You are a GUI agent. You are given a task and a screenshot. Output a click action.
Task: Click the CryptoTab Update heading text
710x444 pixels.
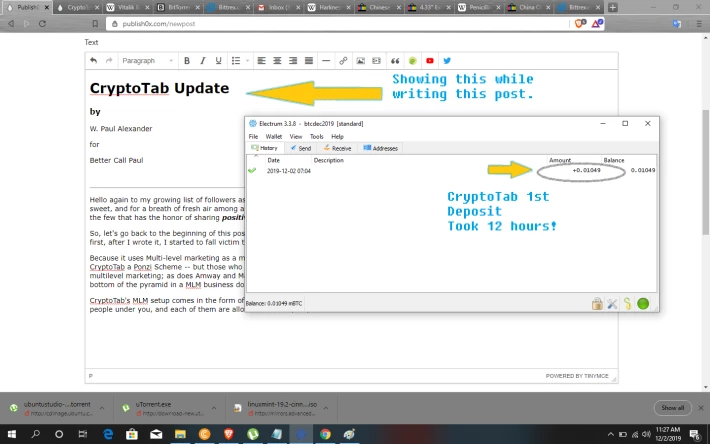coord(159,88)
